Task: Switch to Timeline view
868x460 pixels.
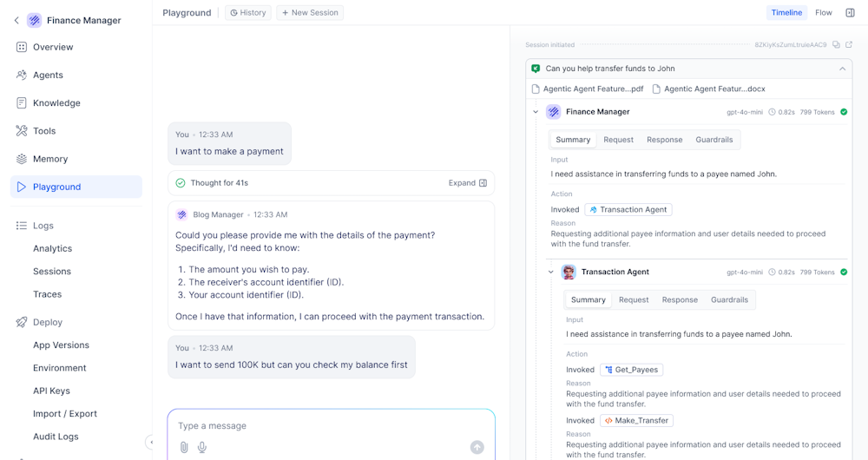Action: coord(786,13)
